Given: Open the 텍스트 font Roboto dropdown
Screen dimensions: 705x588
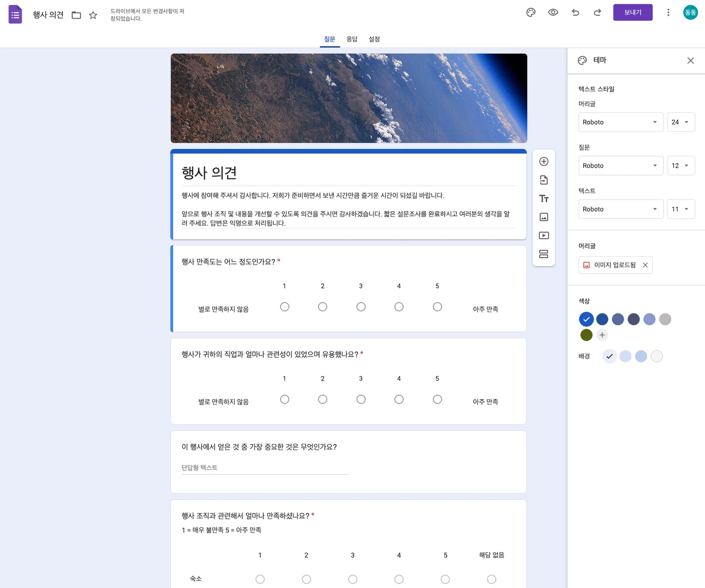Looking at the screenshot, I should (621, 209).
